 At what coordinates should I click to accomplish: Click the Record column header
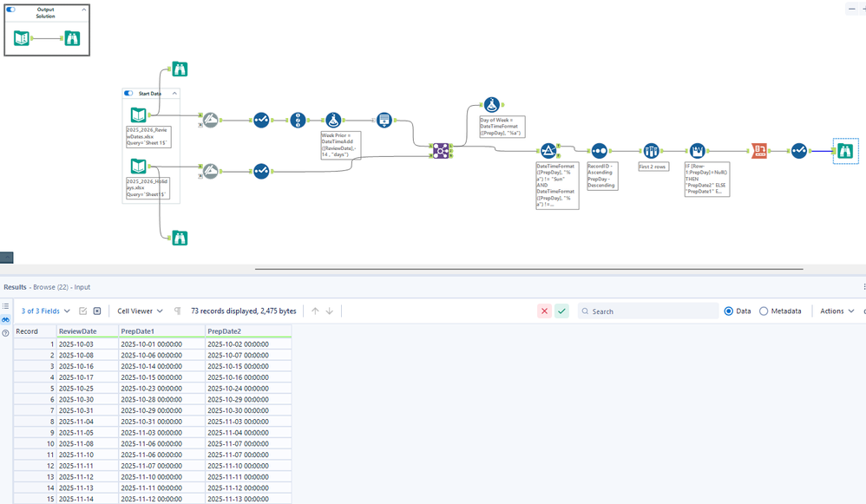click(35, 331)
